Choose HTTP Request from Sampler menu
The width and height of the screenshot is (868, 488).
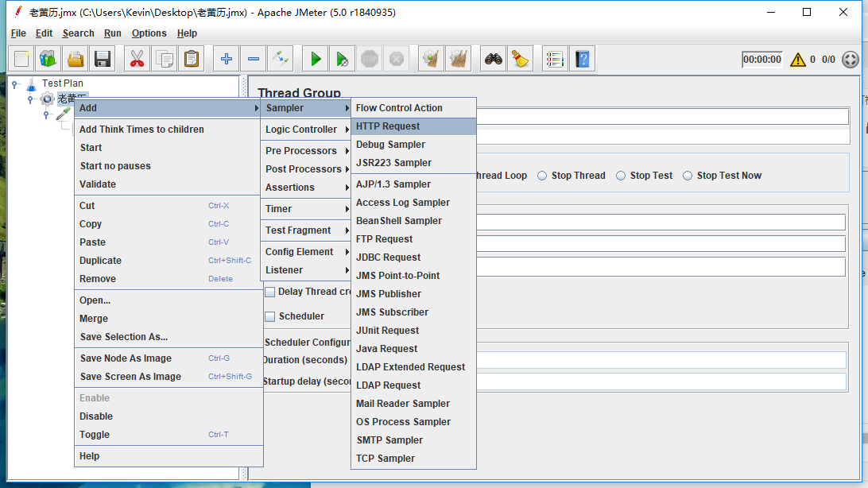click(413, 126)
